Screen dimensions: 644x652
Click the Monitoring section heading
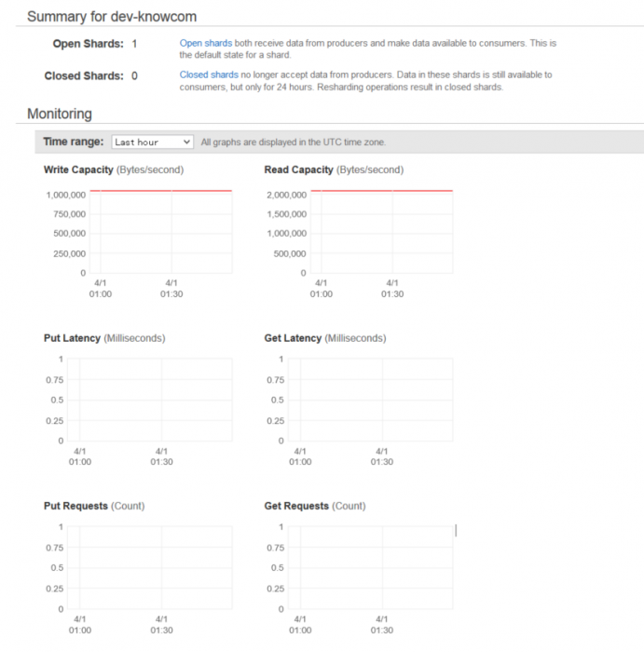pos(60,114)
